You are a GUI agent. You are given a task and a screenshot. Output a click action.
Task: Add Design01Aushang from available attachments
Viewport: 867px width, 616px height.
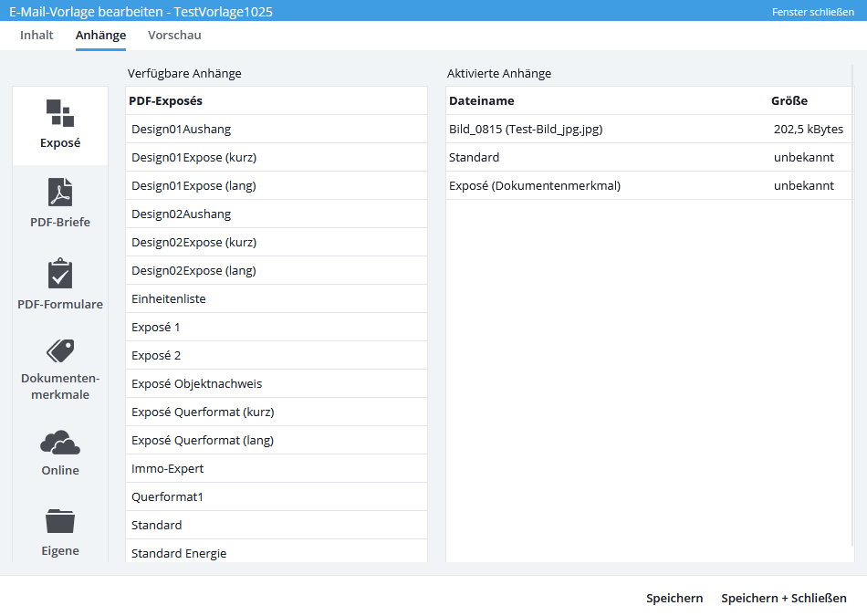pyautogui.click(x=182, y=130)
